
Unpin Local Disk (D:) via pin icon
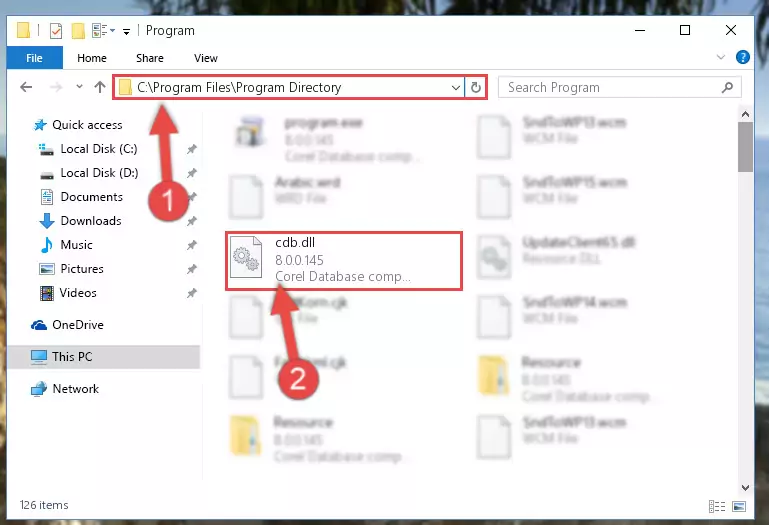point(192,173)
